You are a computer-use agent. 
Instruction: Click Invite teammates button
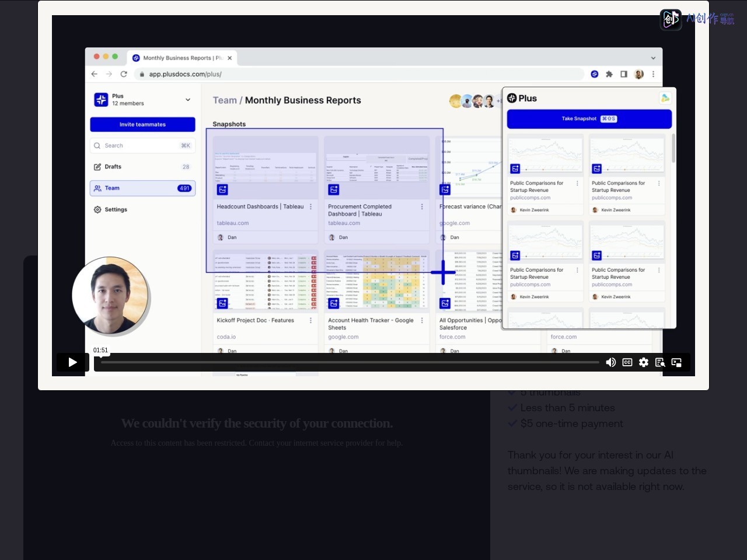142,124
